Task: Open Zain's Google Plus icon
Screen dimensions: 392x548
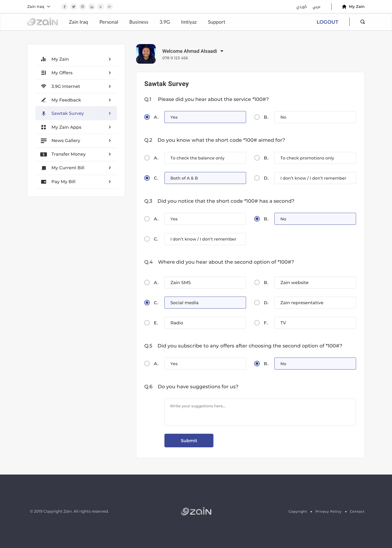Action: point(110,7)
